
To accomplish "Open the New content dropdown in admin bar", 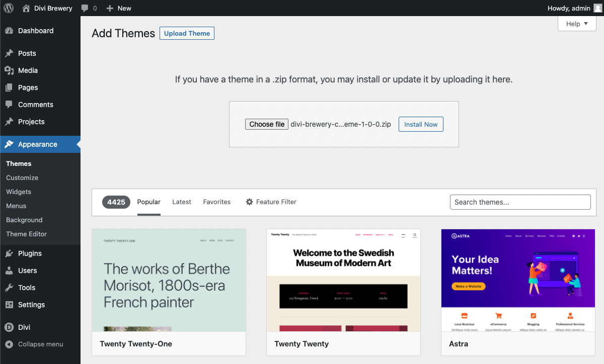I will click(x=119, y=8).
